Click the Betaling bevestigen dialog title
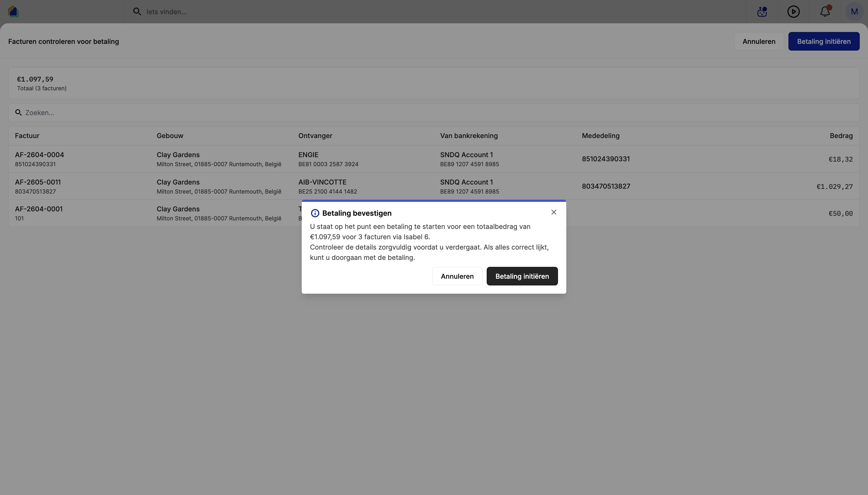Image resolution: width=868 pixels, height=495 pixels. tap(357, 213)
